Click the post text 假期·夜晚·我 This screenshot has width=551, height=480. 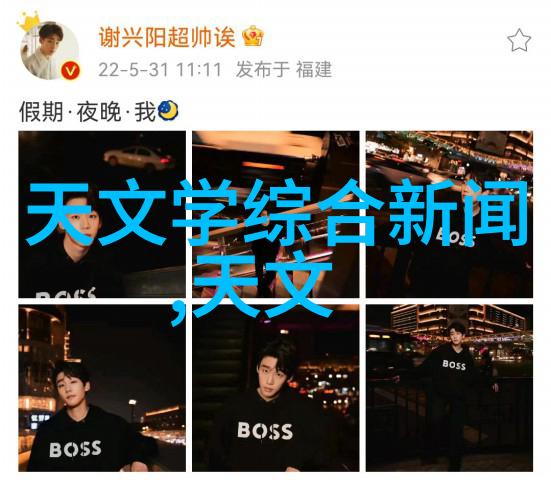[87, 112]
